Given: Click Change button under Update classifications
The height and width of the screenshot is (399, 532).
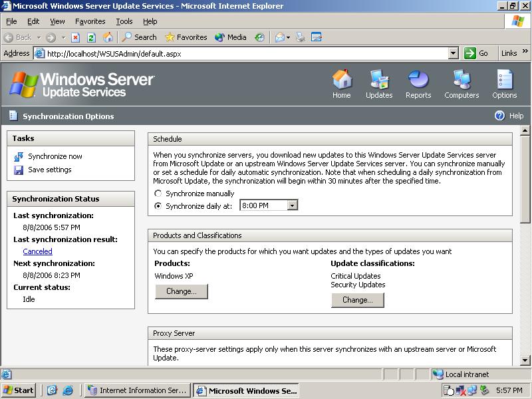Looking at the screenshot, I should 358,301.
